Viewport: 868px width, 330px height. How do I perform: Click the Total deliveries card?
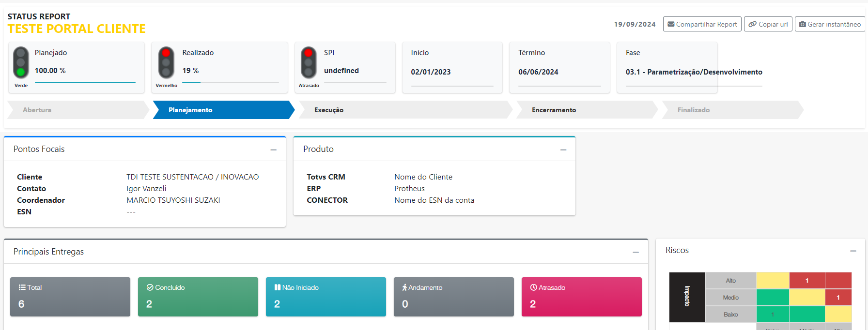pos(70,297)
